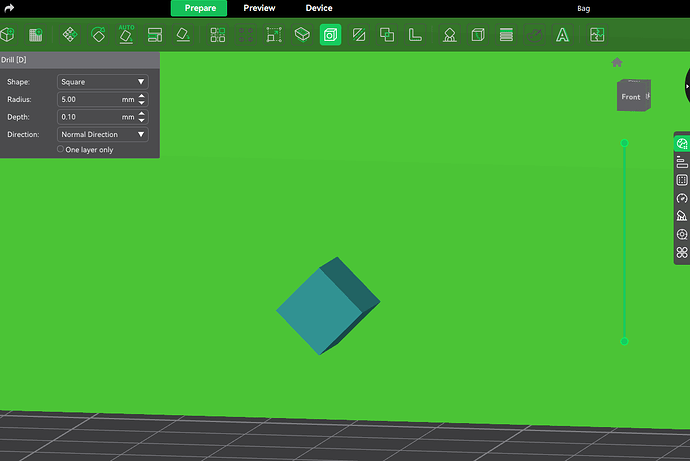Click the greyed Split to parts icon

click(246, 35)
